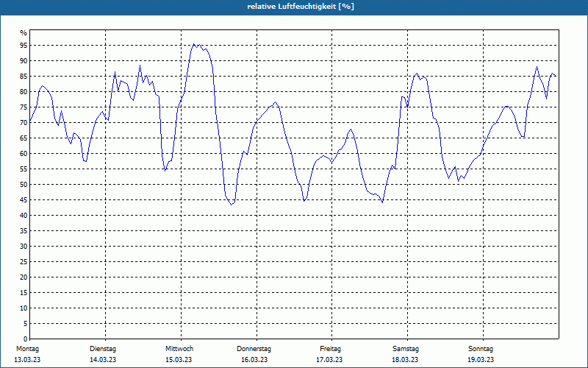The height and width of the screenshot is (368, 588).
Task: Click the y-axis value '40'
Action: click(24, 216)
